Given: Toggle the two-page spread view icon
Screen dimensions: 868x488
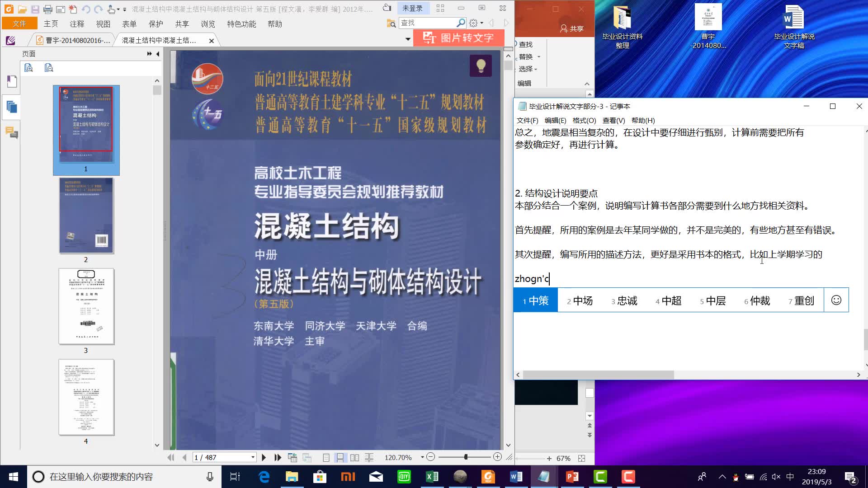Looking at the screenshot, I should click(355, 457).
